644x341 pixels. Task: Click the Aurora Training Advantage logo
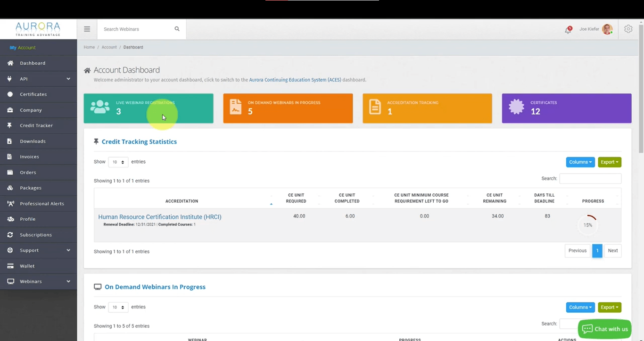pos(38,29)
